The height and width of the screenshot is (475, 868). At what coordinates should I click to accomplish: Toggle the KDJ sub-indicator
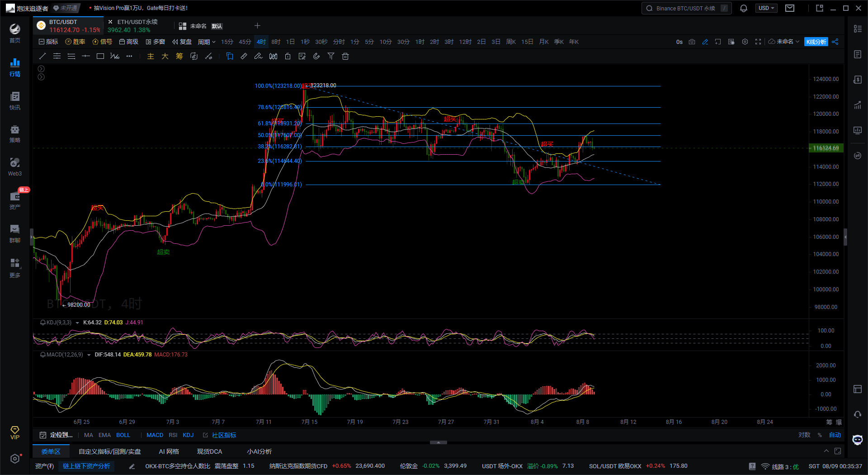tap(188, 435)
